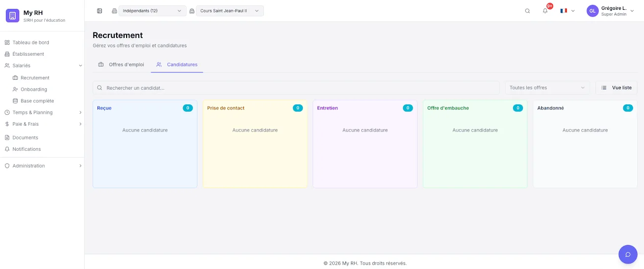Select the Candidatures tab
The width and height of the screenshot is (644, 269).
click(177, 65)
